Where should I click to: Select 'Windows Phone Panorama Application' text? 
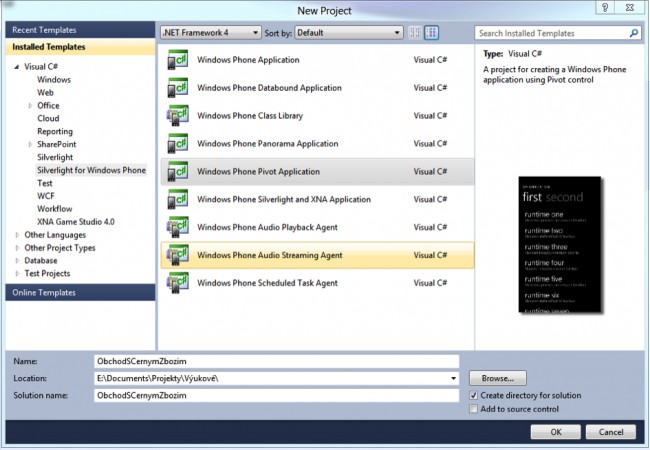[267, 143]
